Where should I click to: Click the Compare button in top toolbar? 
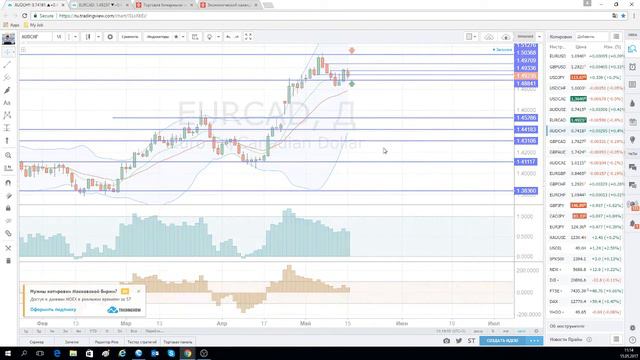point(129,37)
